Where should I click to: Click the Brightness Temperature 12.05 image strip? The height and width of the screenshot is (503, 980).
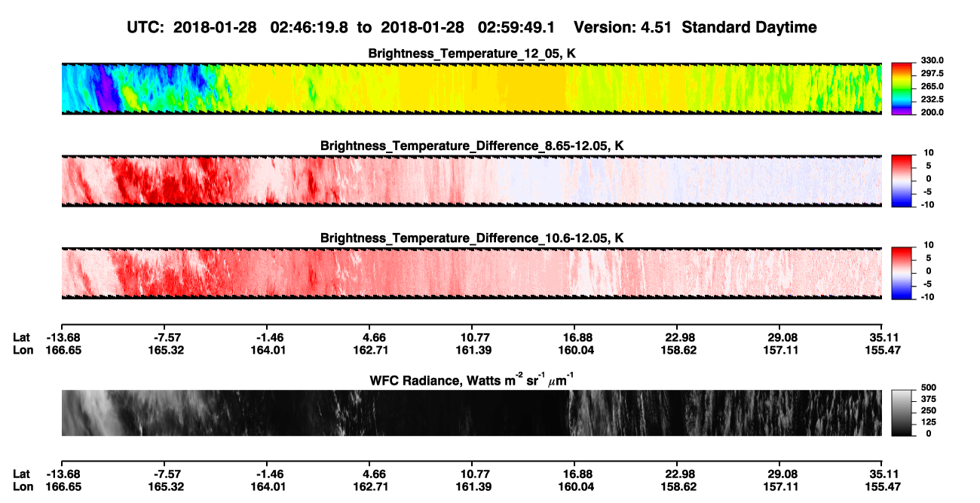click(471, 89)
